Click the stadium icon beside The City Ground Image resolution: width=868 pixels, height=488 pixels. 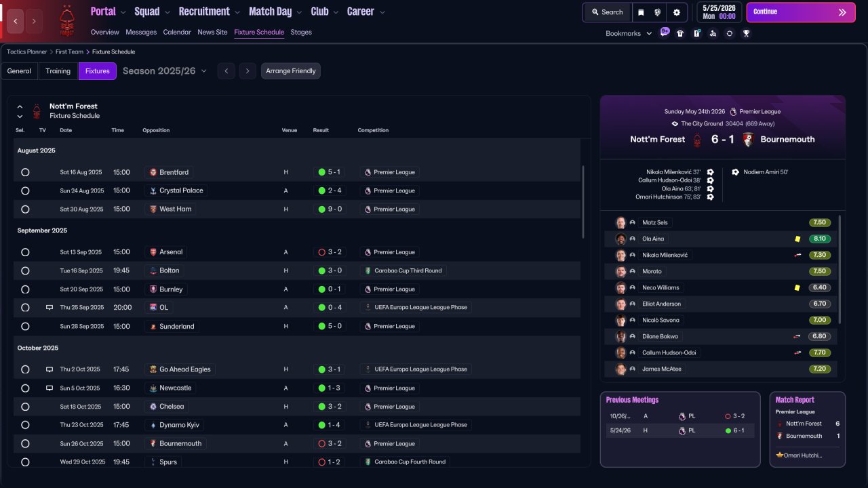pos(675,124)
